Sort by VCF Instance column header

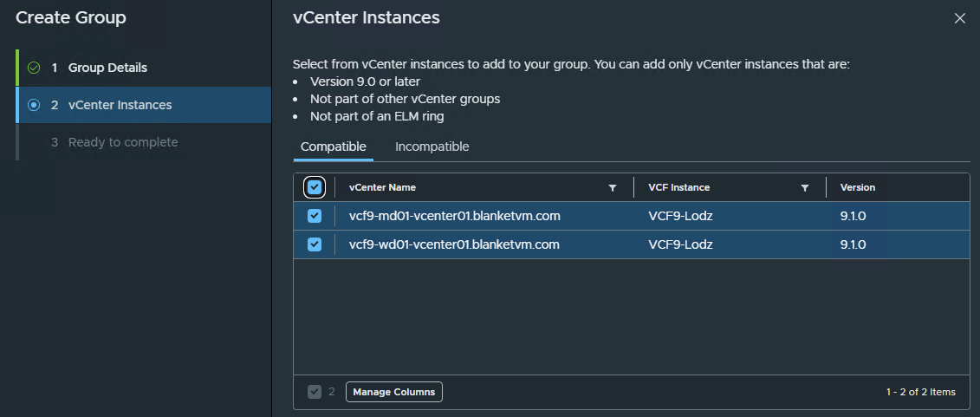(678, 187)
